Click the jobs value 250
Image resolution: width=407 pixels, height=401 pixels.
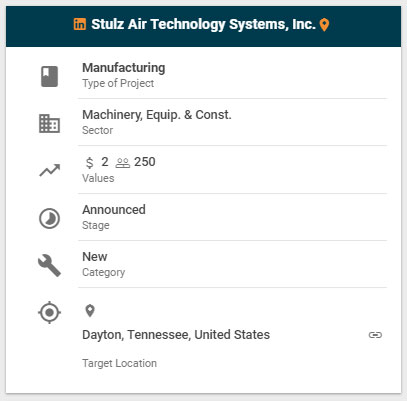pyautogui.click(x=145, y=162)
